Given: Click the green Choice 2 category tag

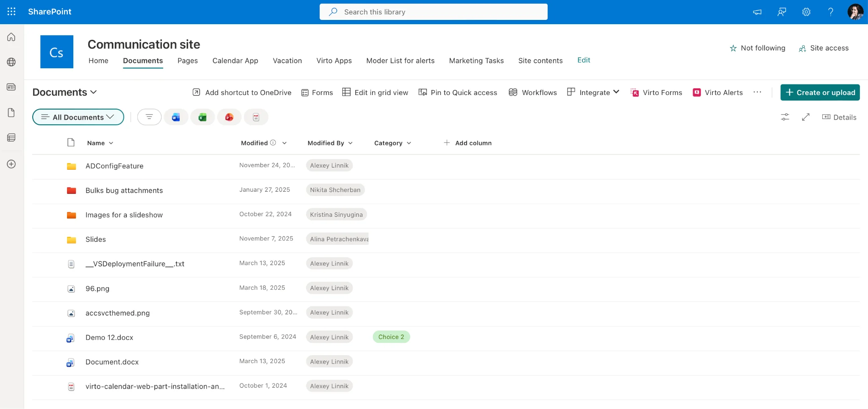Looking at the screenshot, I should pyautogui.click(x=391, y=337).
